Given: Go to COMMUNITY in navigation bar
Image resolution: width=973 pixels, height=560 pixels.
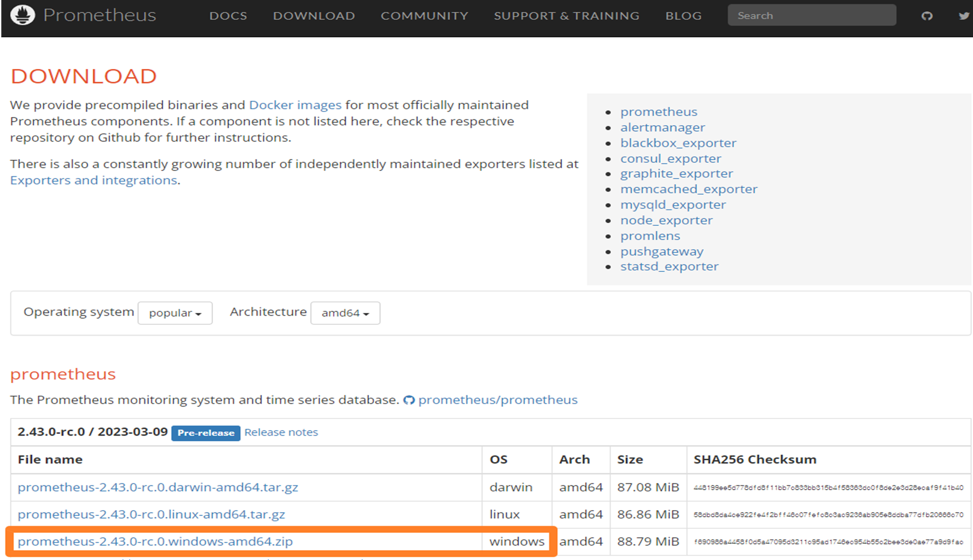Looking at the screenshot, I should (424, 16).
